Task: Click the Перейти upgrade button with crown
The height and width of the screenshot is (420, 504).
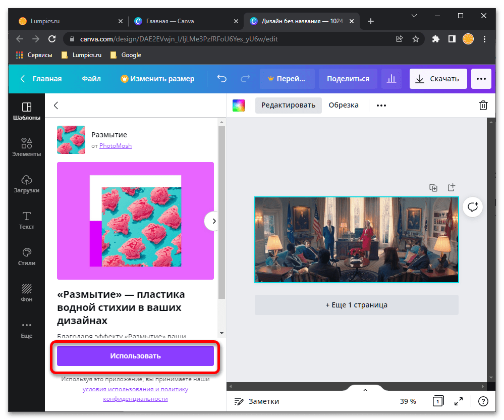Action: 287,79
